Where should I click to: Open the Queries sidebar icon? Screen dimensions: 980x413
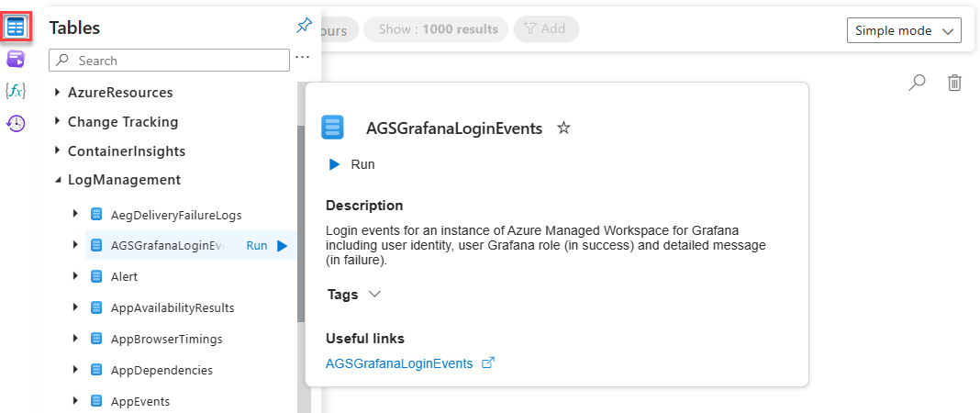click(x=16, y=59)
